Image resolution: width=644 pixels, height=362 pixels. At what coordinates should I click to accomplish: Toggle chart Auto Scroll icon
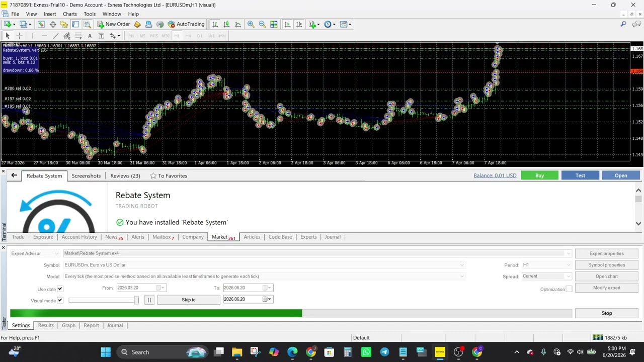287,24
